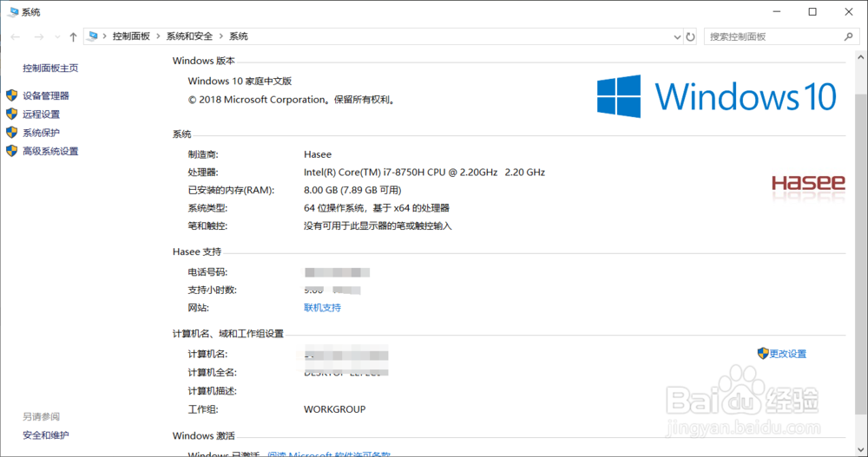
Task: Open the recent locations dropdown arrow
Action: click(x=57, y=36)
